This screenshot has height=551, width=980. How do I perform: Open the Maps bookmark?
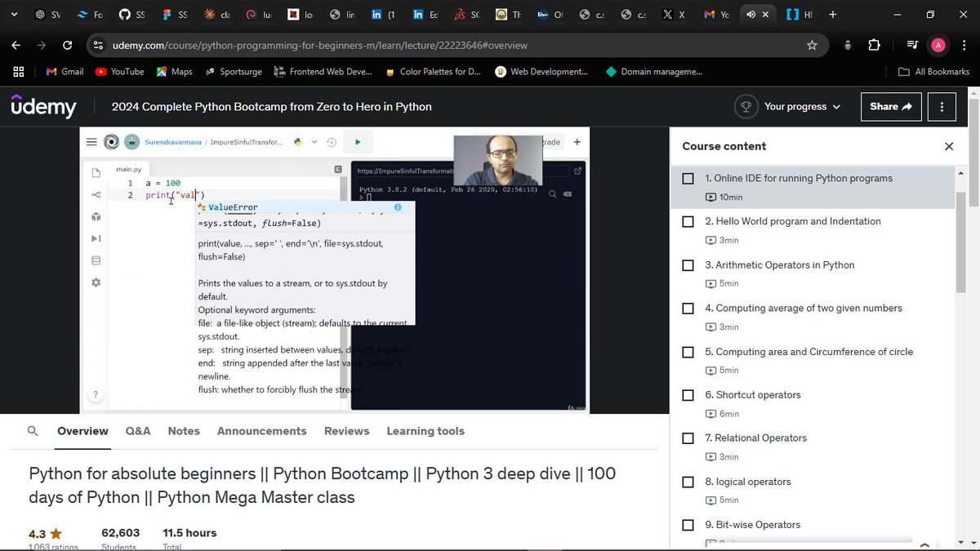tap(174, 71)
